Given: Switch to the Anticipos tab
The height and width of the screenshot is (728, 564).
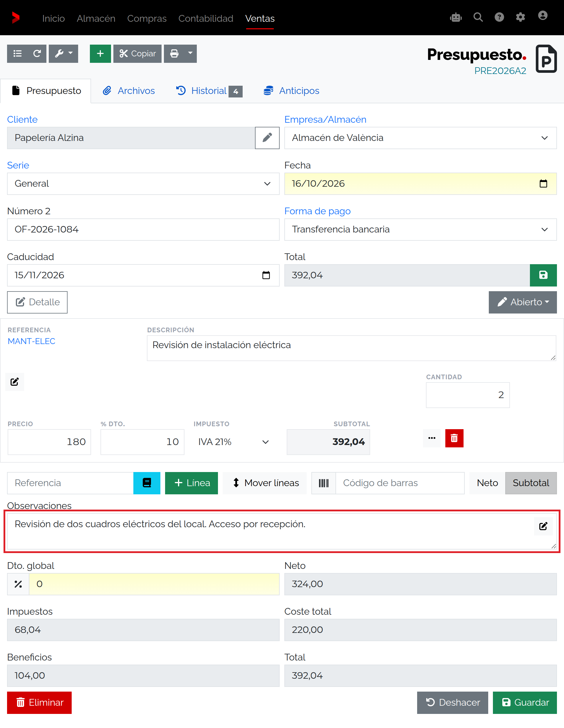Looking at the screenshot, I should [x=291, y=91].
